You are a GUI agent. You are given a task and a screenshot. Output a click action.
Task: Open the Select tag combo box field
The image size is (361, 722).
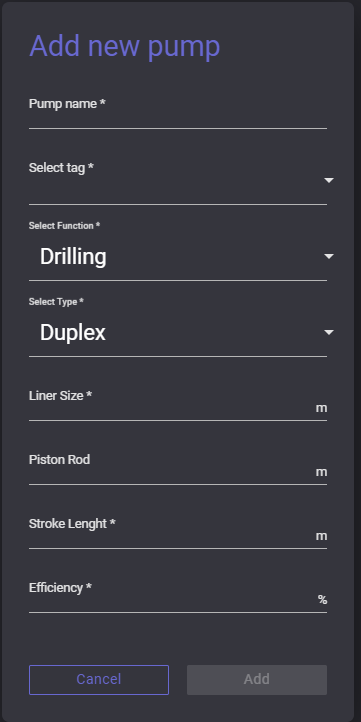click(x=178, y=181)
